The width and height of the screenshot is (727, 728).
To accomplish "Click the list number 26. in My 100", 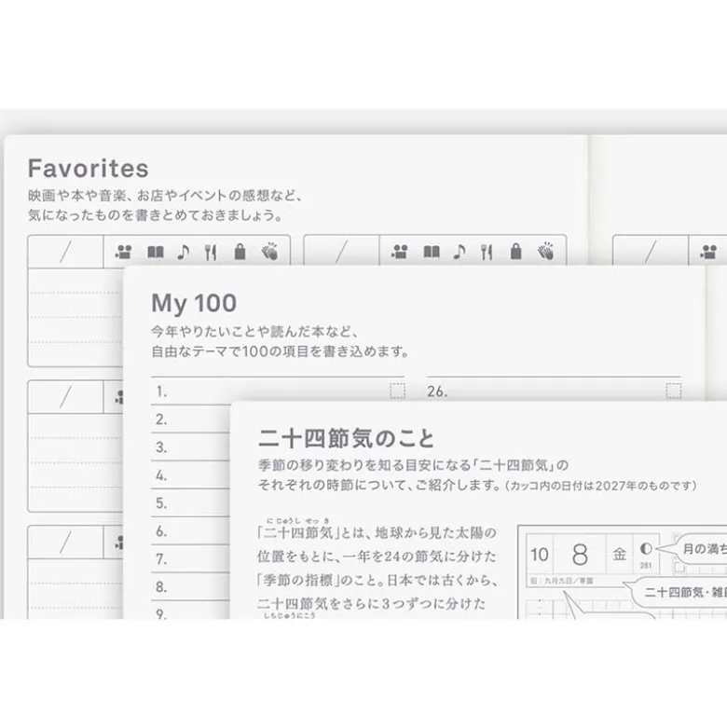I will point(437,391).
